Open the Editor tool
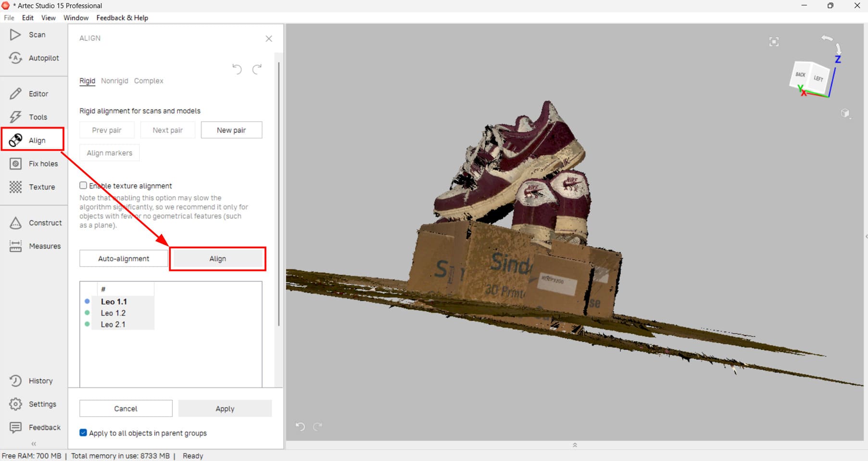Image resolution: width=868 pixels, height=461 pixels. tap(29, 94)
